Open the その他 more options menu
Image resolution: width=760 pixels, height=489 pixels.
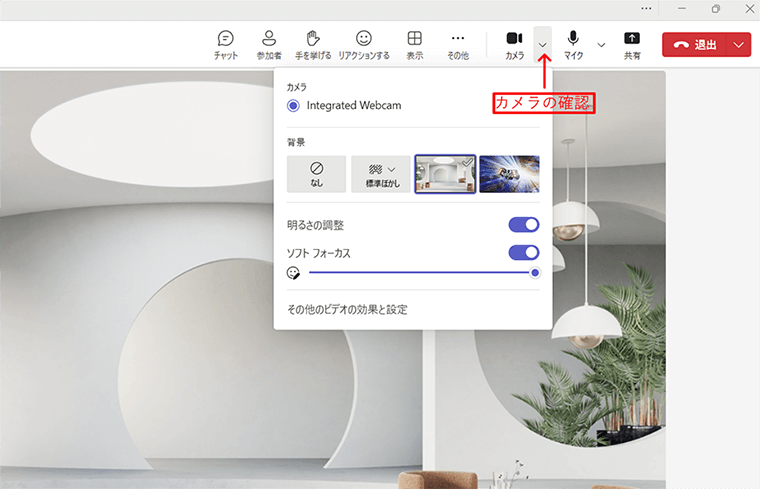click(x=457, y=44)
